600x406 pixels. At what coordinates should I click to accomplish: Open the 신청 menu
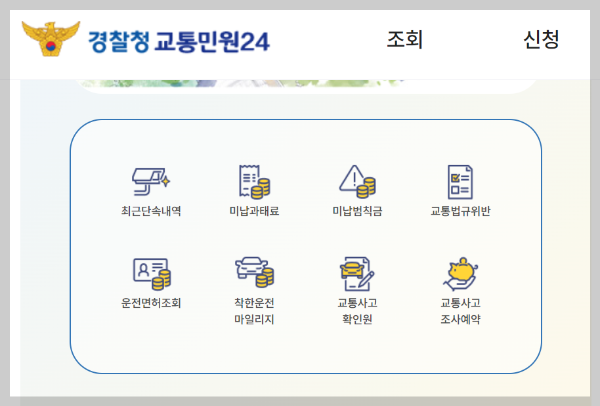tap(541, 39)
